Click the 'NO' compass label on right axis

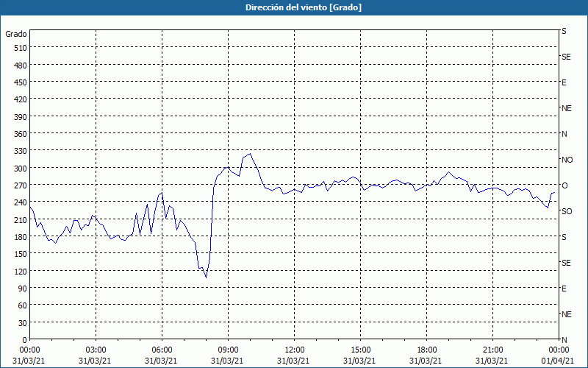[567, 160]
